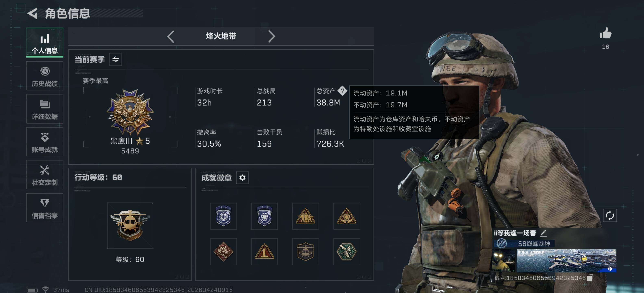
Task: Open the 信誉档案 tab
Action: point(45,208)
